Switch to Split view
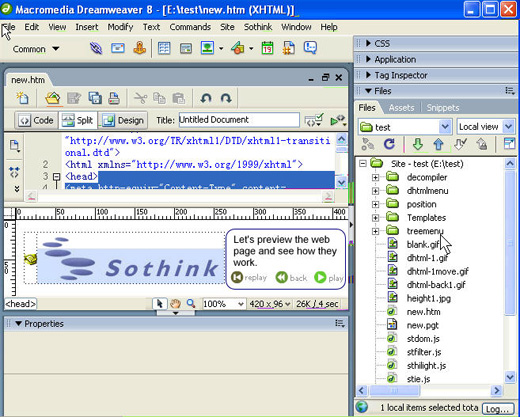 tap(78, 120)
